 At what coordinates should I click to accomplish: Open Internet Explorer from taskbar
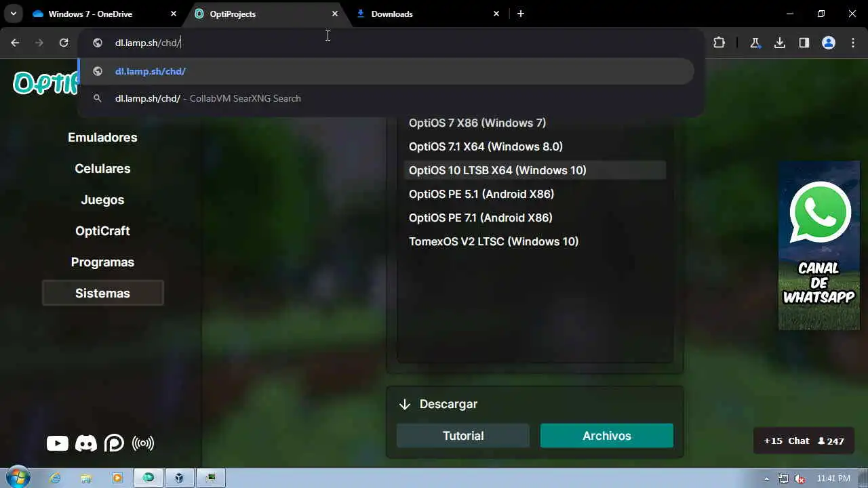pos(55,478)
